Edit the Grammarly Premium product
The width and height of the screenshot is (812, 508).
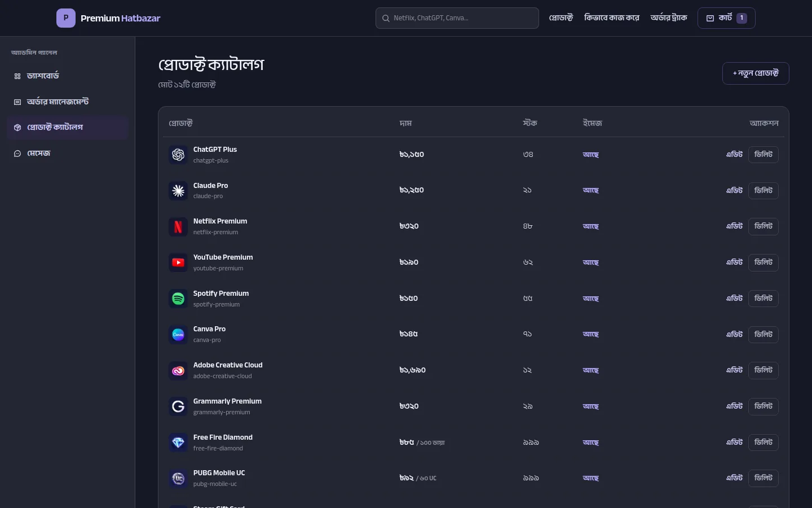(x=734, y=406)
